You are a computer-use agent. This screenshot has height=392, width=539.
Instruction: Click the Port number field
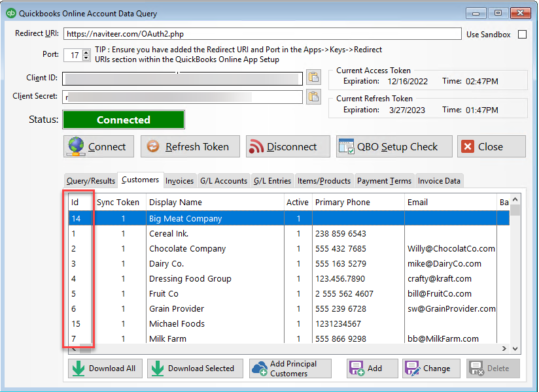[x=73, y=55]
